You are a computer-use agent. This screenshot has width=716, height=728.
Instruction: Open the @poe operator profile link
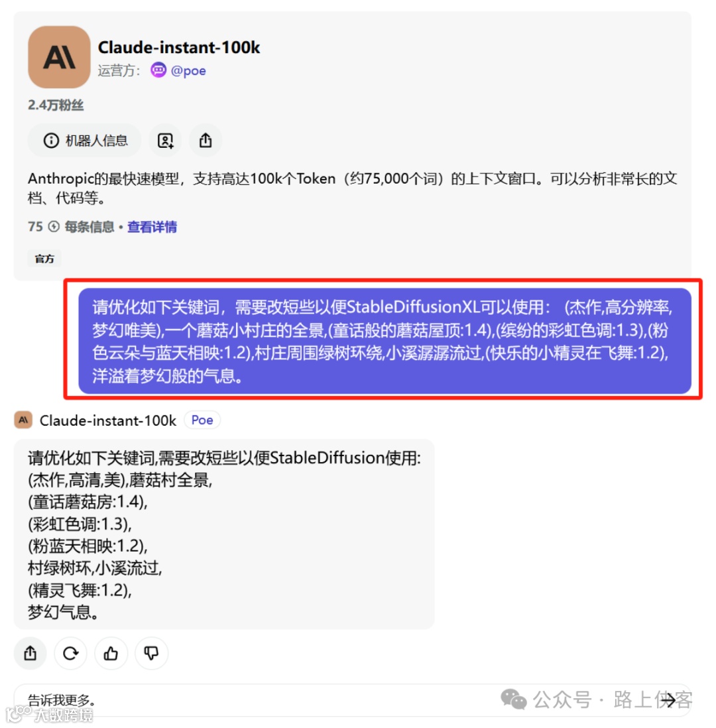[x=188, y=70]
